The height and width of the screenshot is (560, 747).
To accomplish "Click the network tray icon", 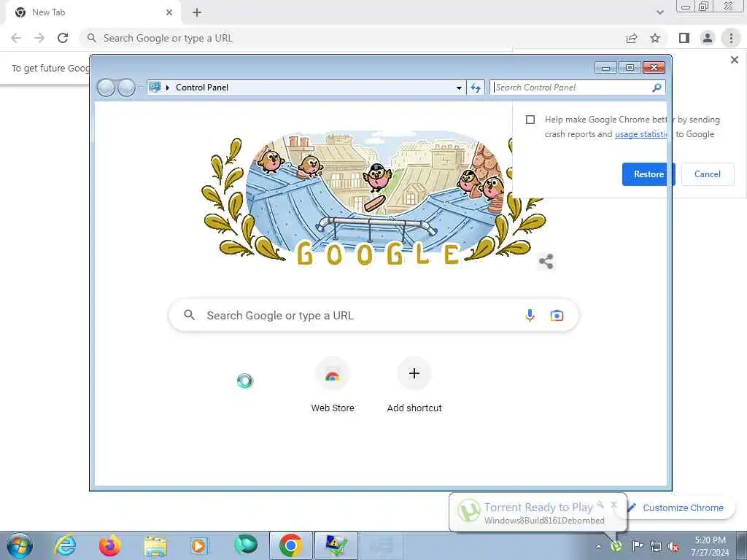I will [x=656, y=546].
